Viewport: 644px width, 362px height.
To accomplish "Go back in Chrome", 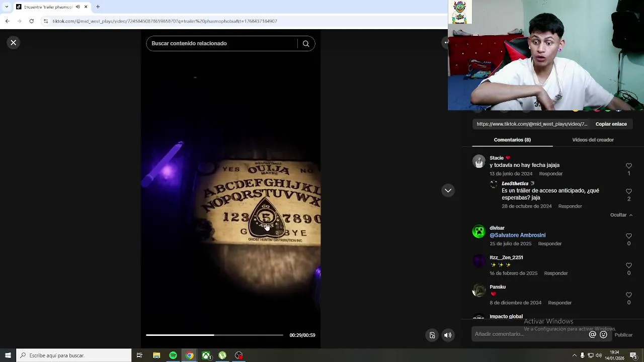I will pyautogui.click(x=7, y=21).
